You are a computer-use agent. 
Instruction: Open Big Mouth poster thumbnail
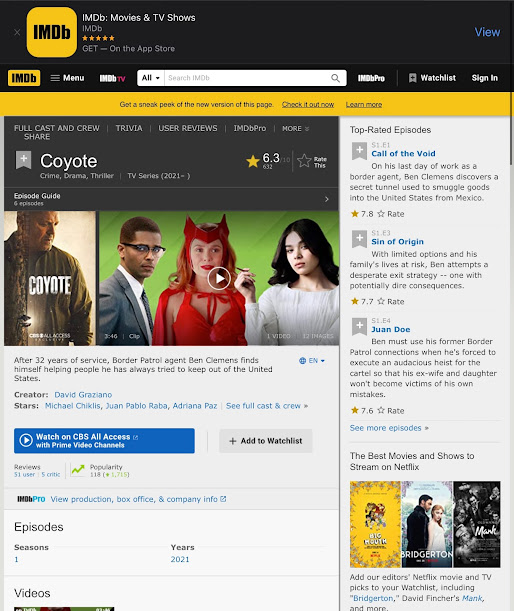[375, 524]
